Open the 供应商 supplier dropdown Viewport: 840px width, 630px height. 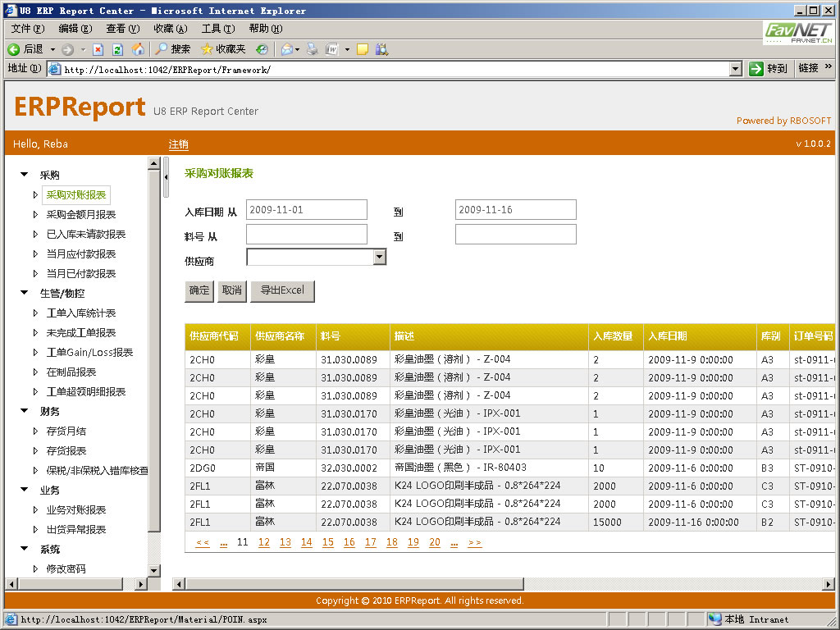point(379,257)
